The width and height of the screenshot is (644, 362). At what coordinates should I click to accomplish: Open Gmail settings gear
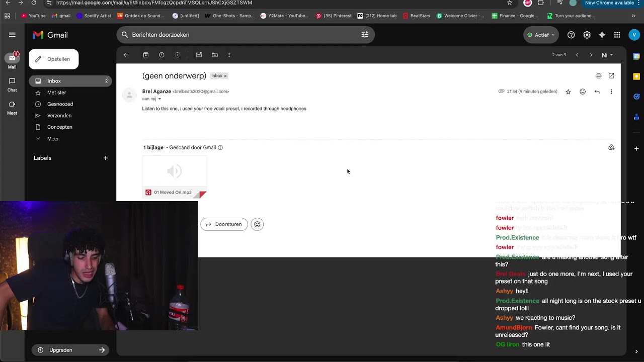(x=587, y=35)
